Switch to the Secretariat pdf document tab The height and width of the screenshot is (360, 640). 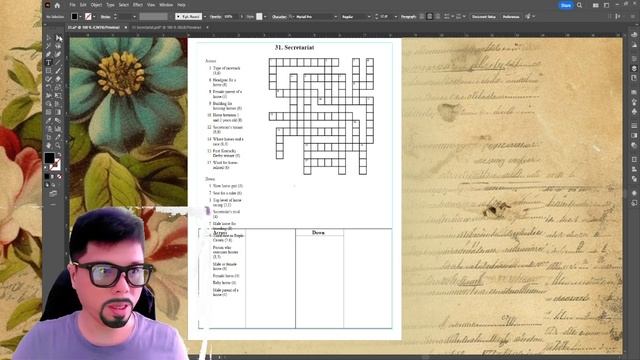pos(167,27)
